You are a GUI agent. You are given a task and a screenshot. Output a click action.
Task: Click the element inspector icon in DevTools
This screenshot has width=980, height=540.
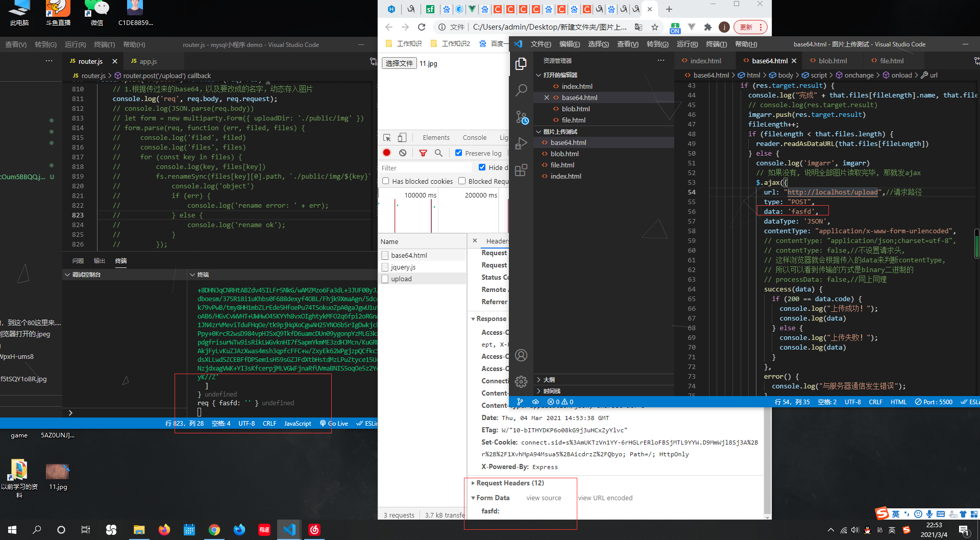coord(386,137)
